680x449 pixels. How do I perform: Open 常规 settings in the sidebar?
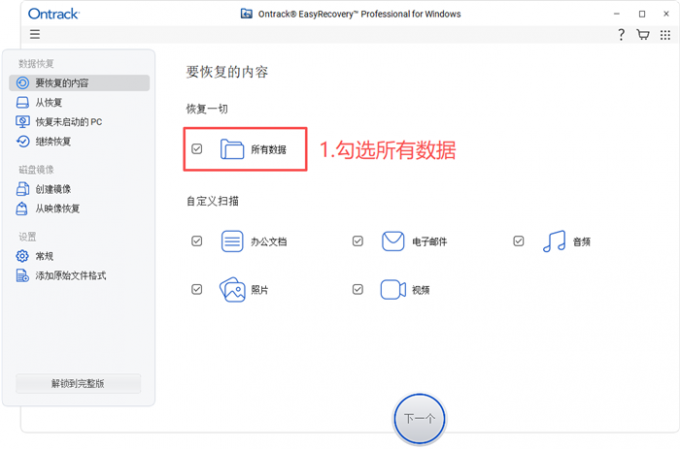coord(45,256)
